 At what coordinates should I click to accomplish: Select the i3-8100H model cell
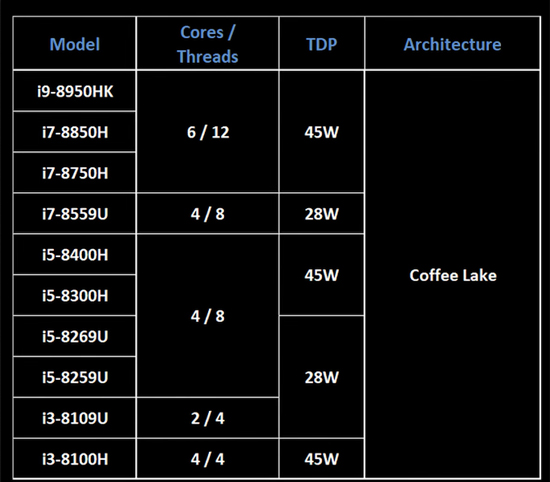point(74,459)
